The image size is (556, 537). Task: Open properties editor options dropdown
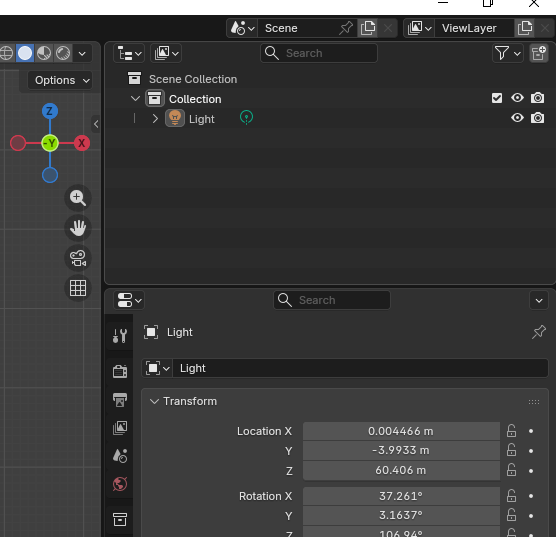click(539, 300)
